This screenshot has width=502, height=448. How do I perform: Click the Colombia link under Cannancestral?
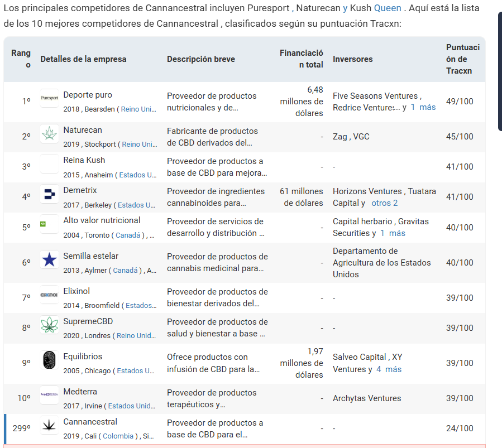[118, 436]
